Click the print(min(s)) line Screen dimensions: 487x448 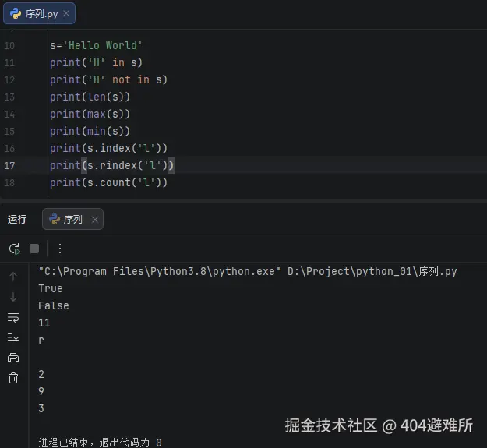coord(90,131)
